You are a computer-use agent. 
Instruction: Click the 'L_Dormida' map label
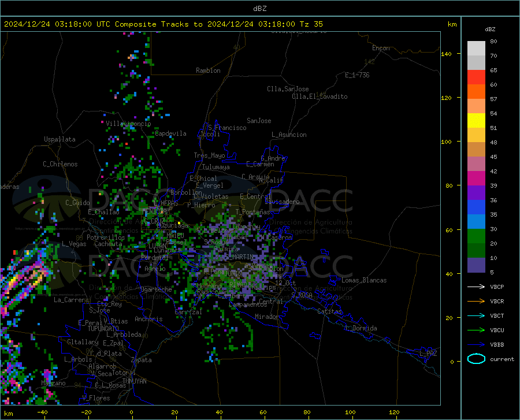[x=361, y=328]
